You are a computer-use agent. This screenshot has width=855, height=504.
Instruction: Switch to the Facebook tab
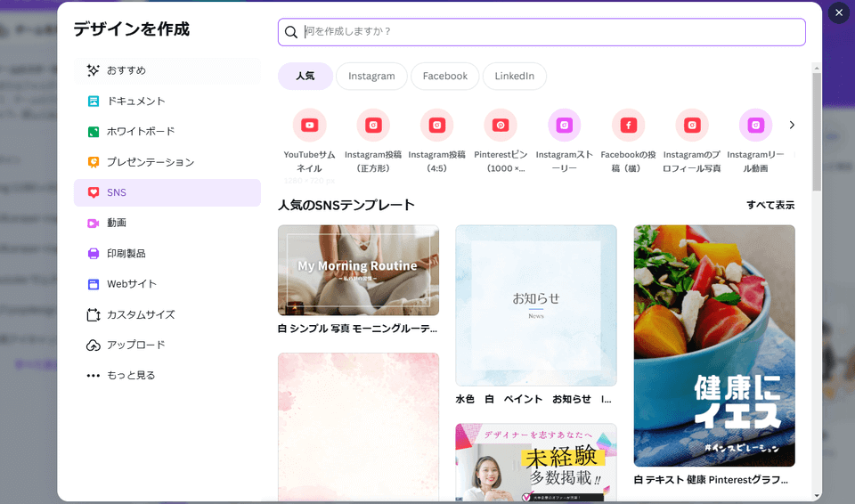pyautogui.click(x=445, y=76)
